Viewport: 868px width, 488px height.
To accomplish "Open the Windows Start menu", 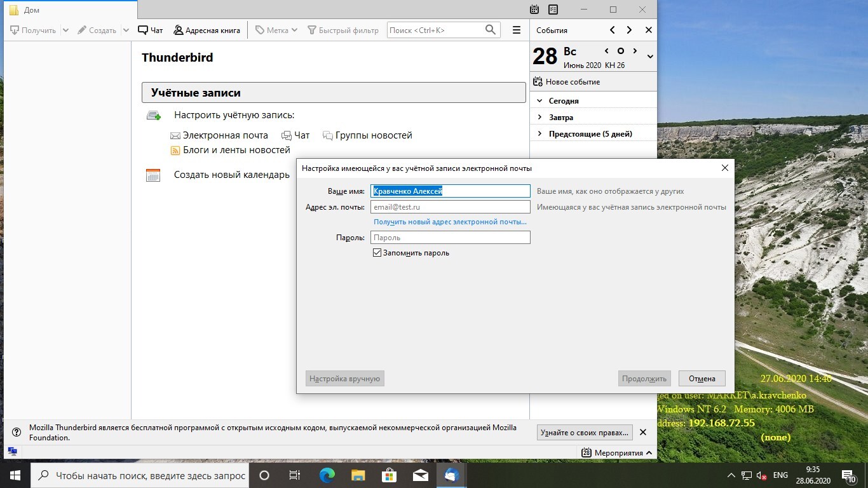I will tap(15, 475).
